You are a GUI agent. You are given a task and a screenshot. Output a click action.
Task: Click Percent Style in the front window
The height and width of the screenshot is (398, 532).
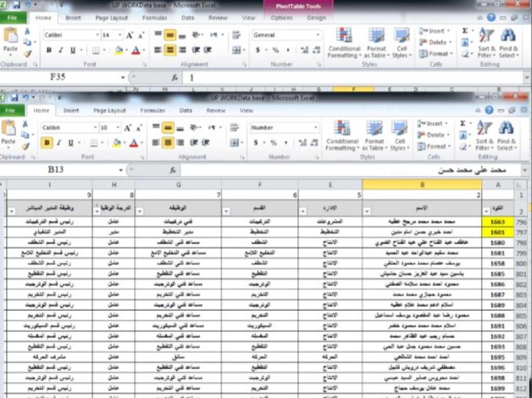(x=273, y=143)
